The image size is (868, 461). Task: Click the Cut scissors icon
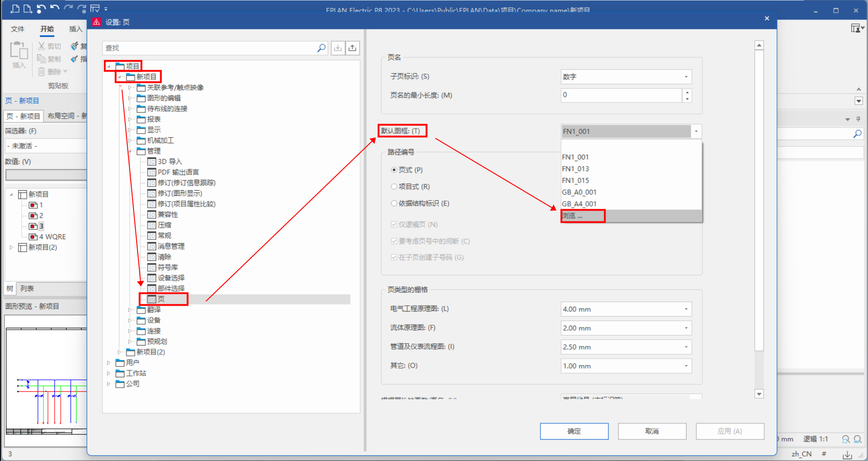(x=42, y=46)
